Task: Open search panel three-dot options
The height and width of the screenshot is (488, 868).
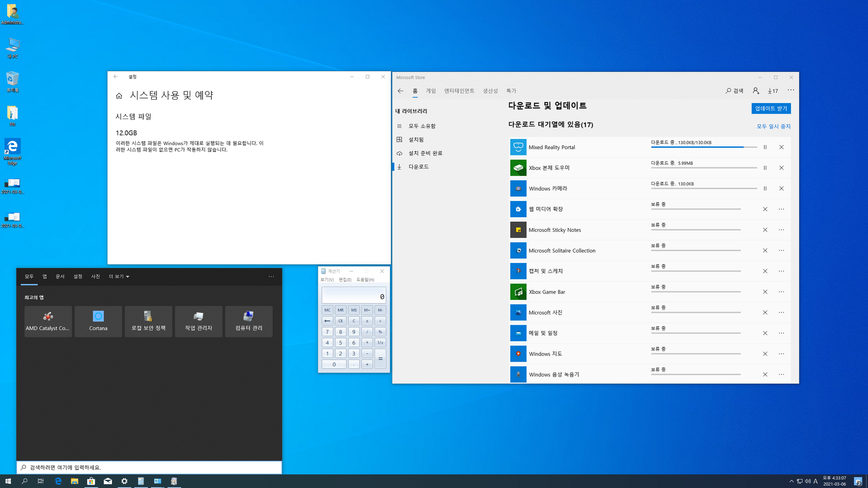Action: coord(271,276)
